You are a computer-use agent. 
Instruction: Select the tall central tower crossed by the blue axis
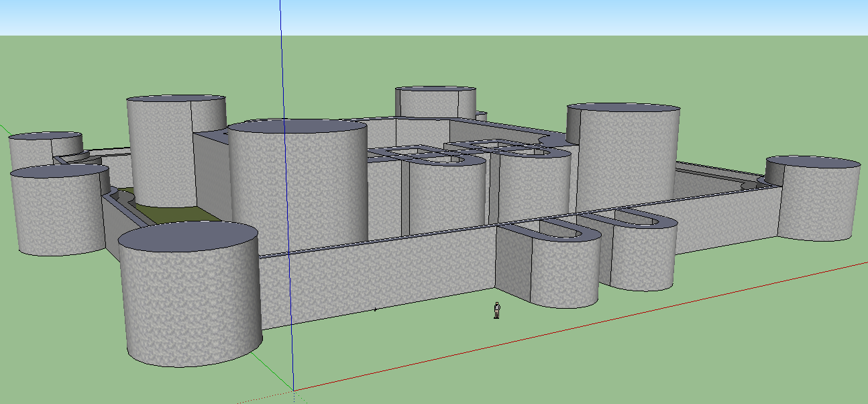click(x=315, y=188)
